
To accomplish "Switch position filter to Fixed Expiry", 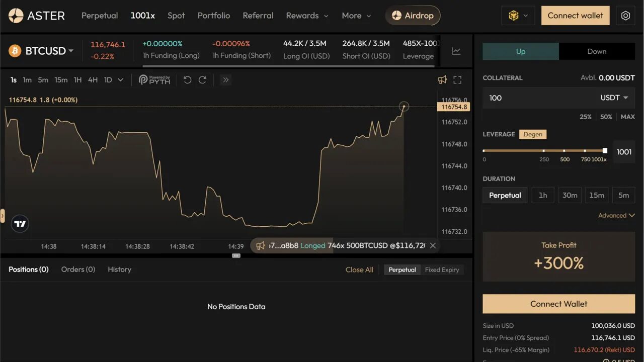I will (442, 269).
